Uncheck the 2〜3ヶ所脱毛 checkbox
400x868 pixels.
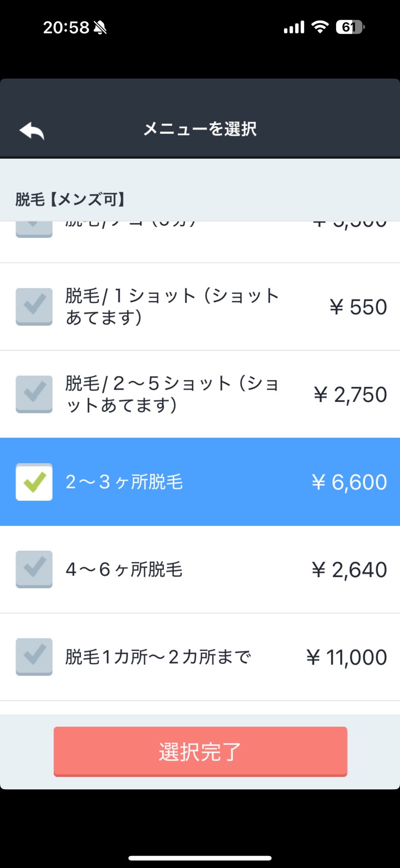point(34,482)
